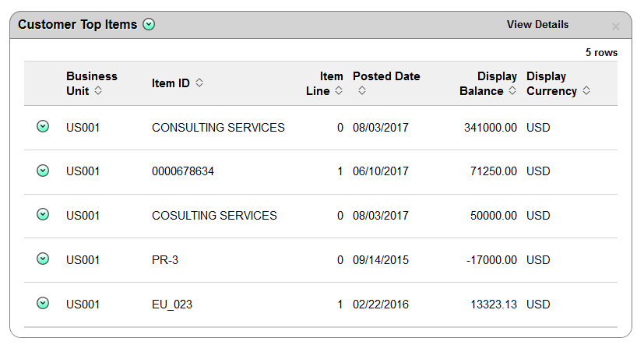Sort by Item Line column
Screen dimensions: 644x345
point(339,90)
